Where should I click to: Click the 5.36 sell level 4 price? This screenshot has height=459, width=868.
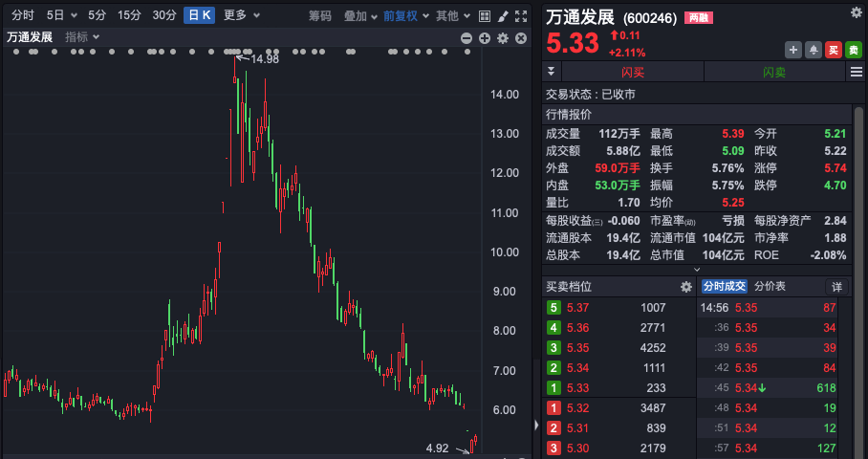(x=578, y=328)
